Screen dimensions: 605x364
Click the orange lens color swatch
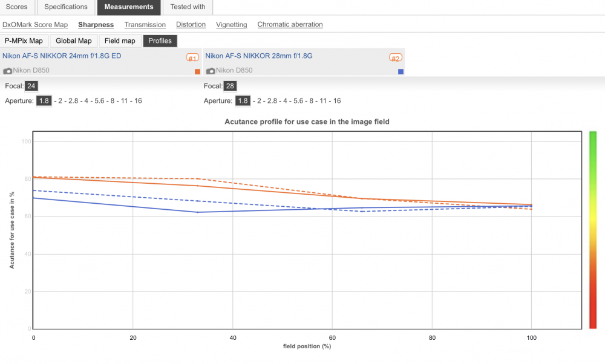(x=198, y=71)
